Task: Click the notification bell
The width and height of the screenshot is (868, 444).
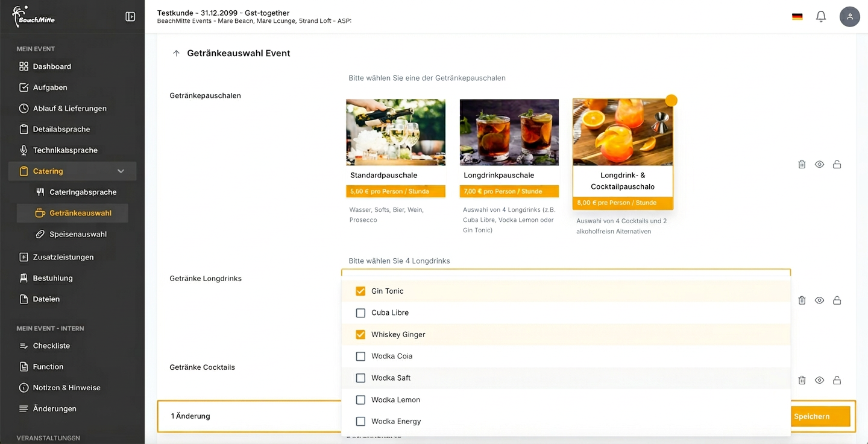Action: click(821, 16)
